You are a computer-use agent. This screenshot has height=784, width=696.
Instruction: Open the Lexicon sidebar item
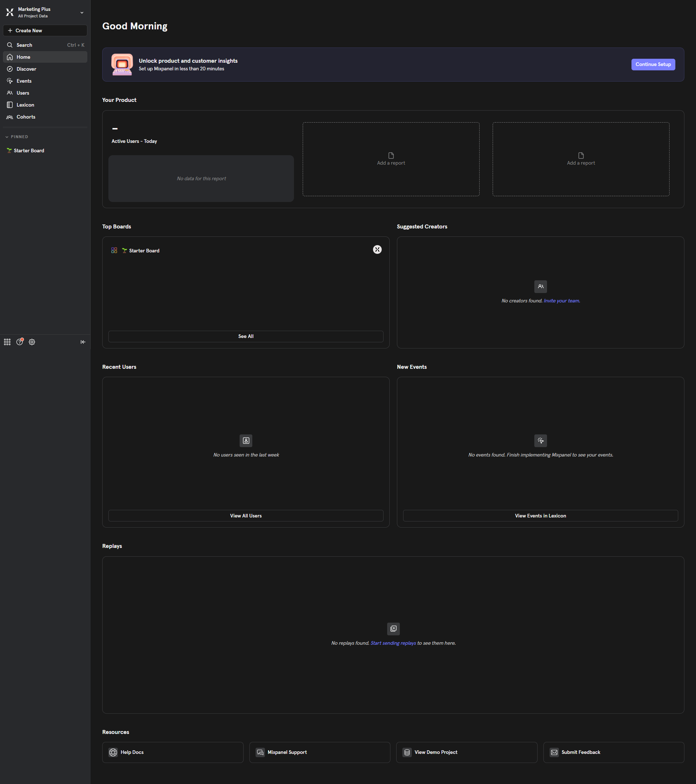[x=25, y=105]
